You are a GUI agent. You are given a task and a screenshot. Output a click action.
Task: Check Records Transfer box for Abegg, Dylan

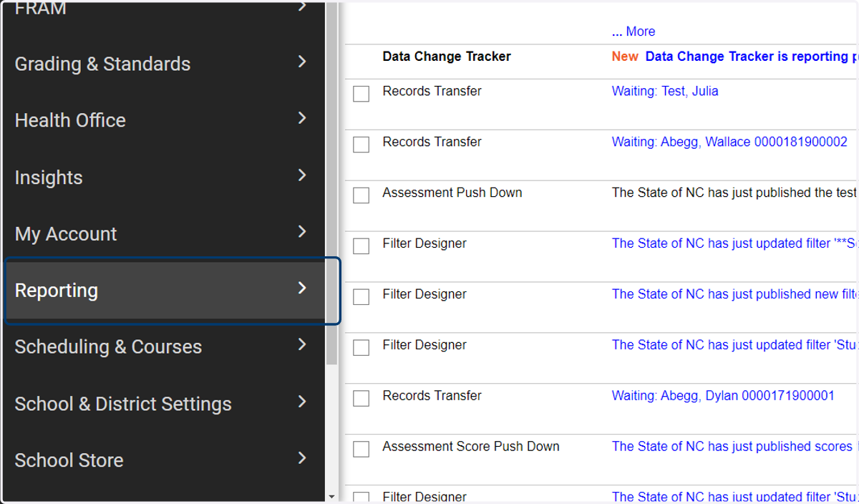(x=361, y=399)
